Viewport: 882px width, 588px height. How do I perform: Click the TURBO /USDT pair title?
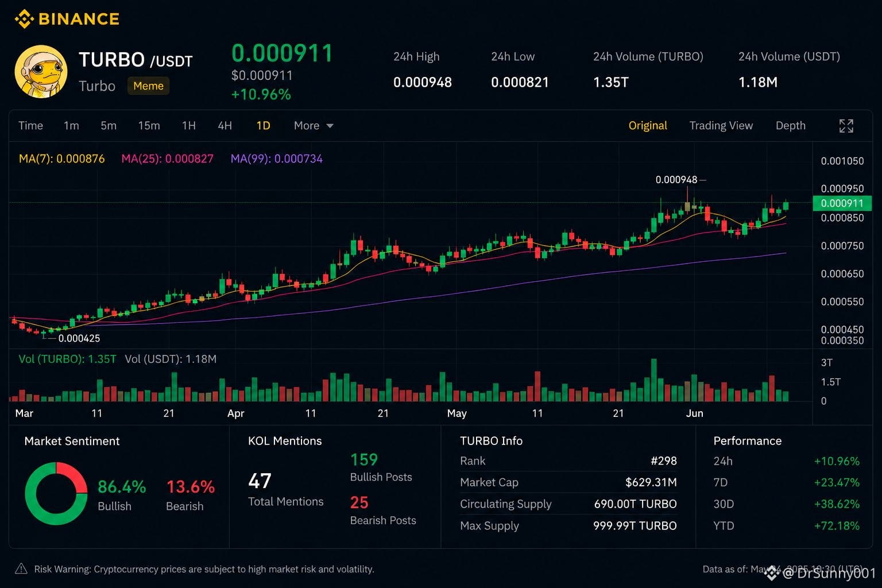pyautogui.click(x=136, y=60)
